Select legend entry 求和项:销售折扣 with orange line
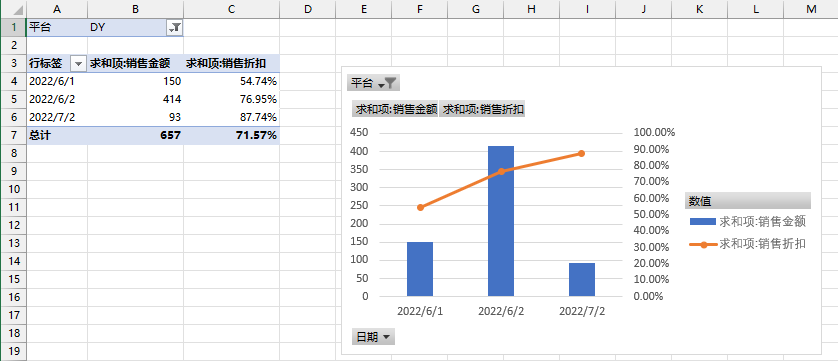Viewport: 838px width, 361px height. click(748, 244)
